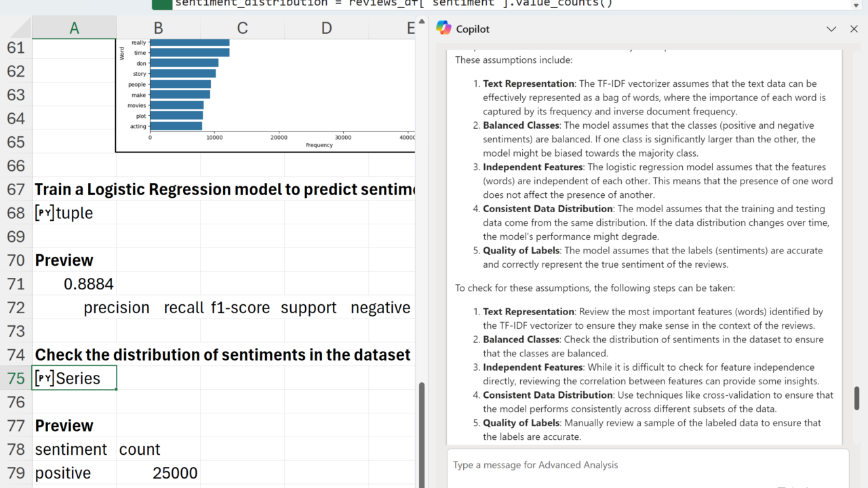The width and height of the screenshot is (868, 488).
Task: Click the Python icon in cell A68
Action: [x=44, y=213]
